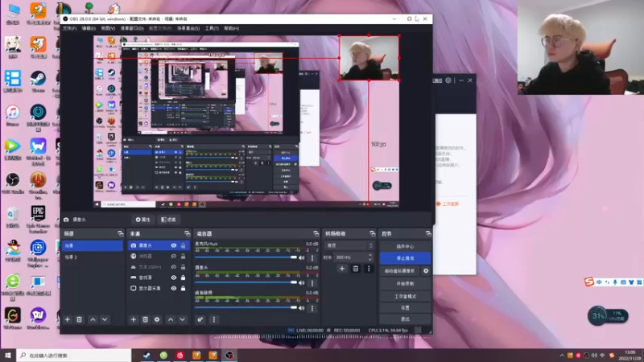
Task: Undock the 混音器 panel with its float icon
Action: pos(316,233)
